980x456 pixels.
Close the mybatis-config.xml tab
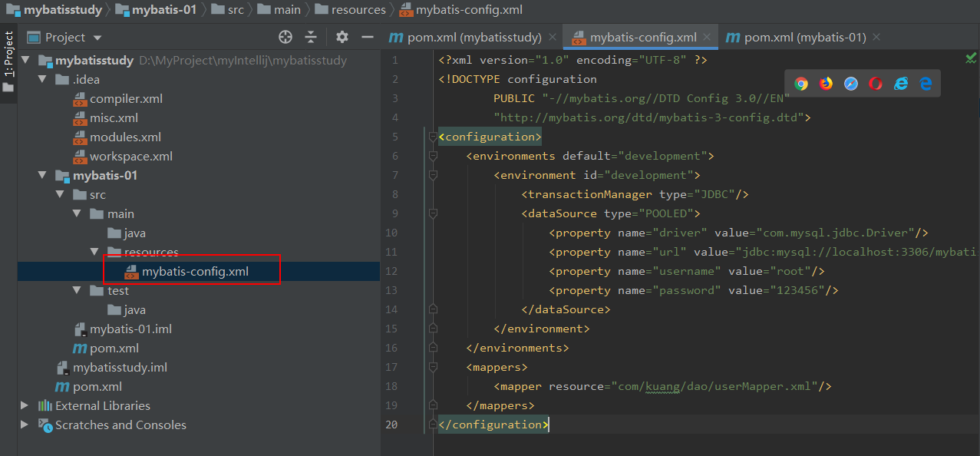707,37
